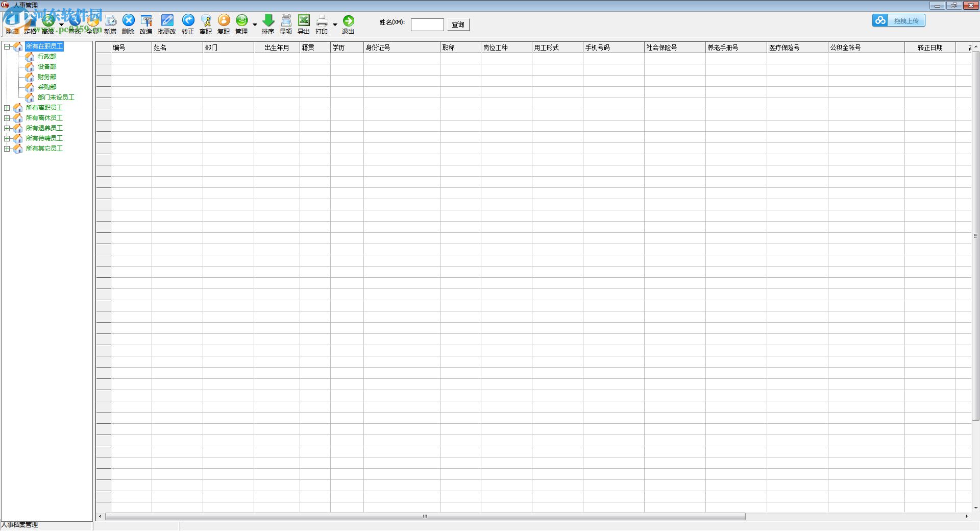Screen dimensions: 980x531
Task: Click the 手机号码 column header
Action: pos(614,47)
